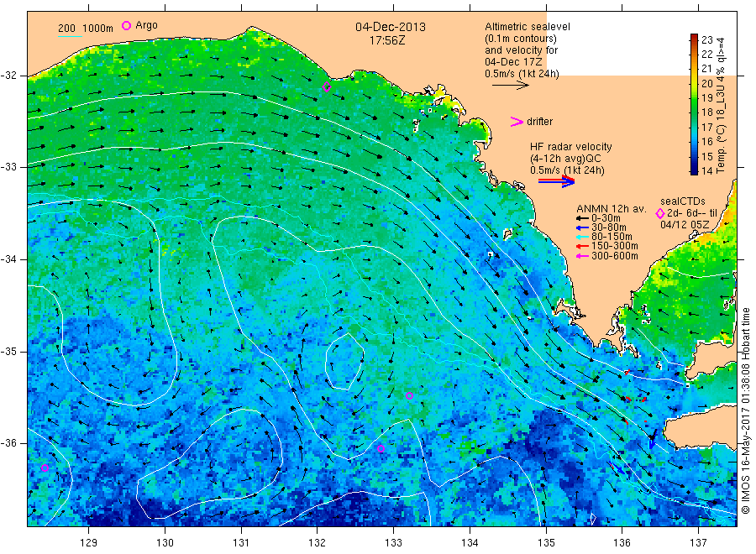The width and height of the screenshot is (756, 554).
Task: Click the red 150-300m ANMN arrow
Action: tap(582, 246)
